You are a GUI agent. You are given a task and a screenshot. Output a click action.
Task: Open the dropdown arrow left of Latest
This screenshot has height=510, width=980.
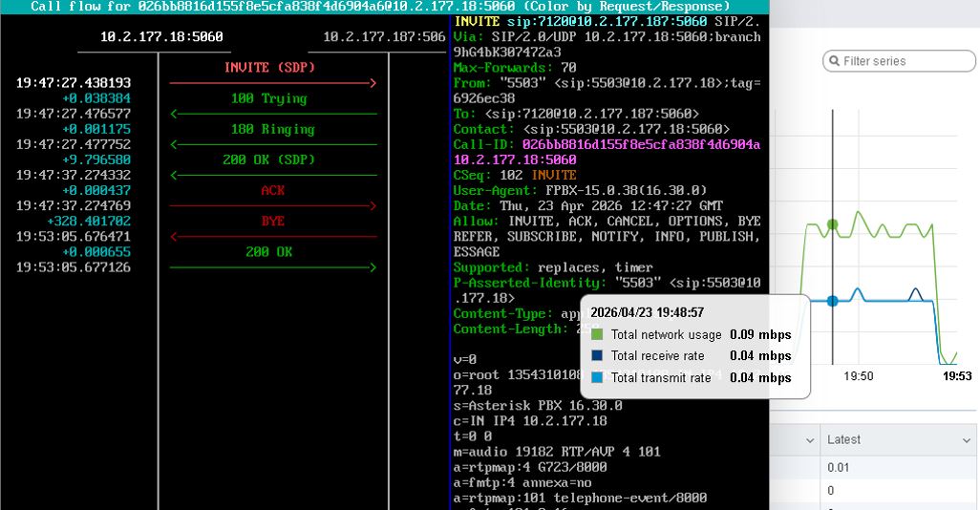(x=810, y=440)
